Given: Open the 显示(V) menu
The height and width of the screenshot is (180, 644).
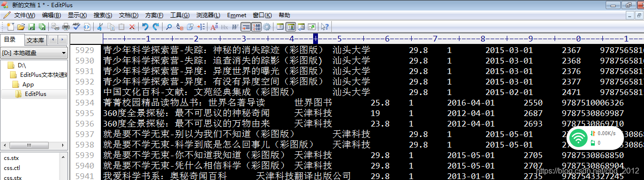Looking at the screenshot, I should tap(77, 15).
